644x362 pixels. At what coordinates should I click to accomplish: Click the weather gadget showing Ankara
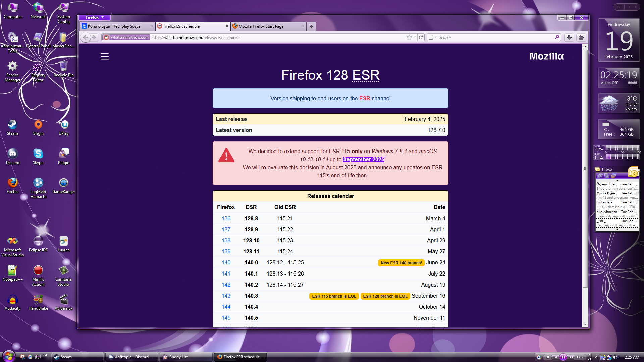tap(619, 103)
